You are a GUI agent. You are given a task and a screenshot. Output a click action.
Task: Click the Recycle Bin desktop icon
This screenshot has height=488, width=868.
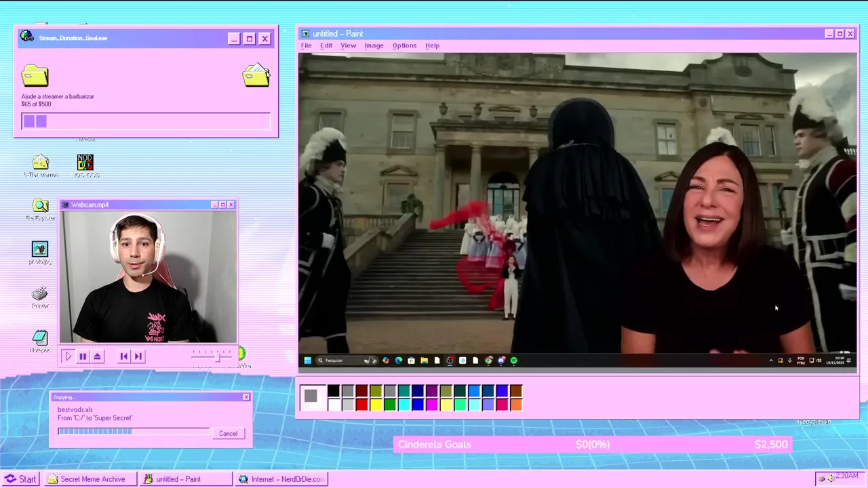click(x=814, y=422)
